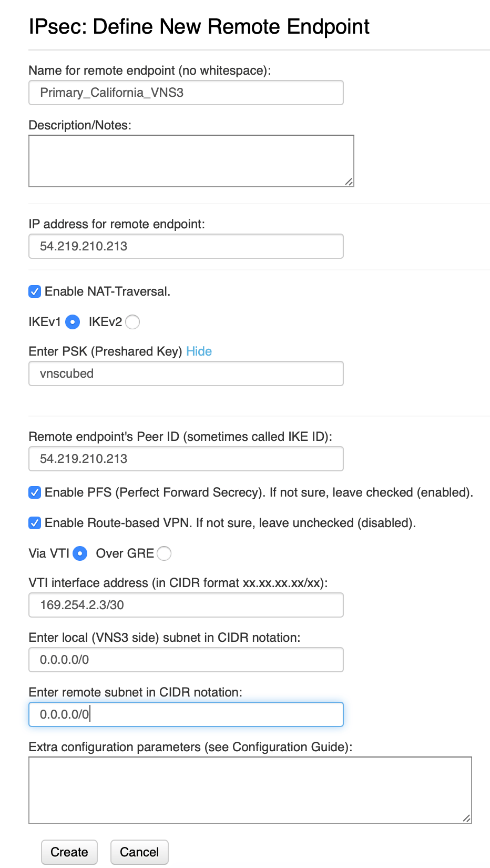Screen dimensions: 490x868
Task: Click the Remote endpoint's Peer ID field
Action: point(186,458)
